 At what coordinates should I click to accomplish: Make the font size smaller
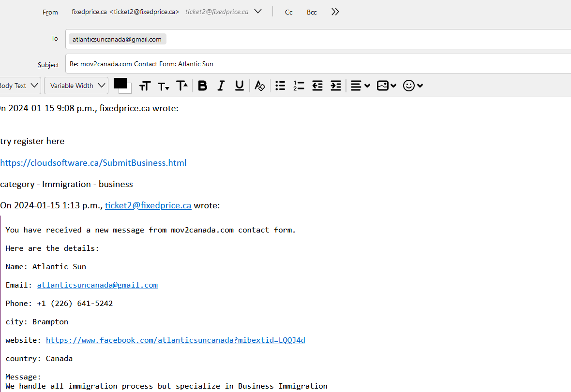pyautogui.click(x=164, y=86)
